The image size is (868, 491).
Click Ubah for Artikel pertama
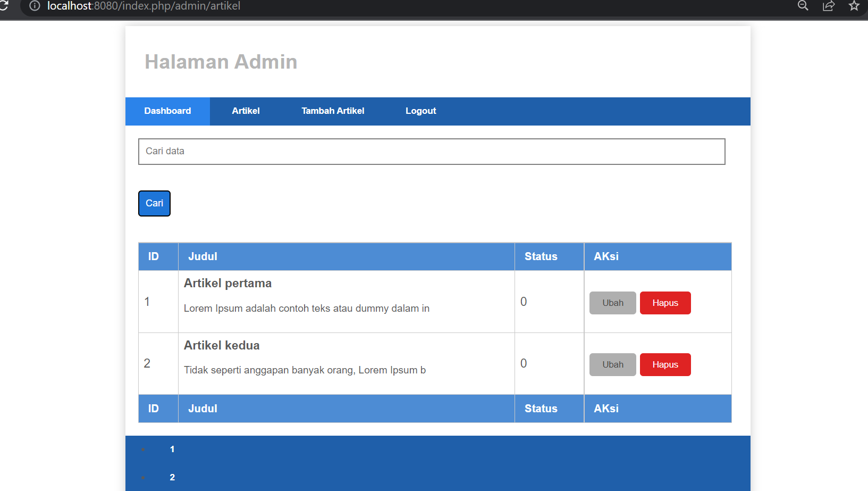click(x=612, y=302)
